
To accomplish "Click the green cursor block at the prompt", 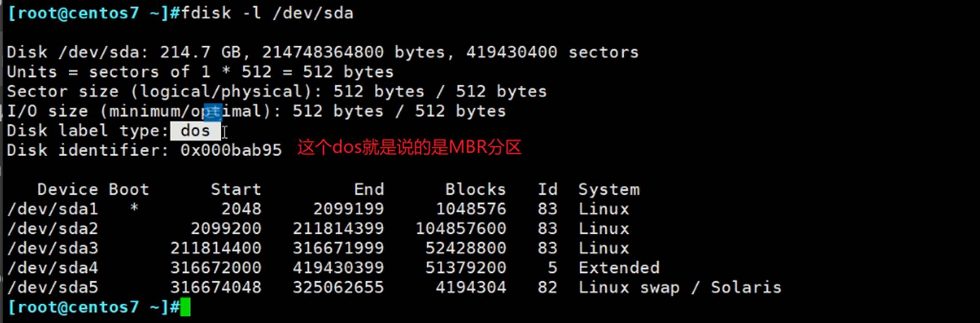I will click(185, 307).
